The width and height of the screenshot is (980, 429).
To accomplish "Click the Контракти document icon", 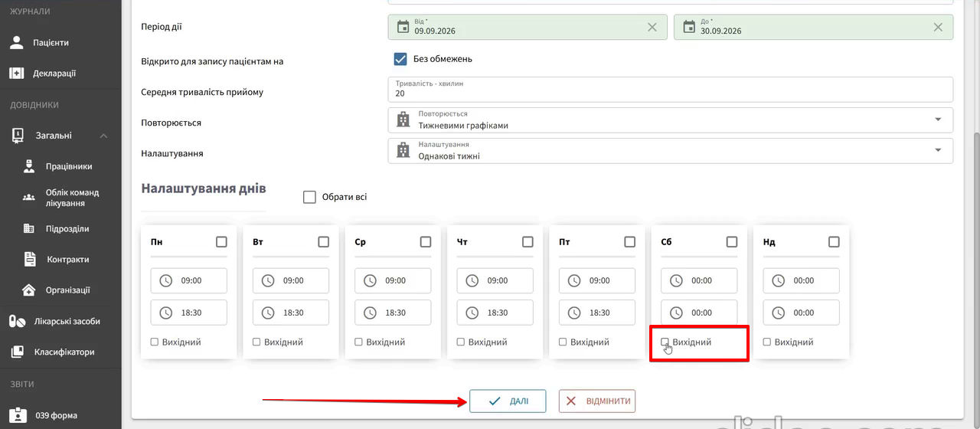I will tap(29, 259).
